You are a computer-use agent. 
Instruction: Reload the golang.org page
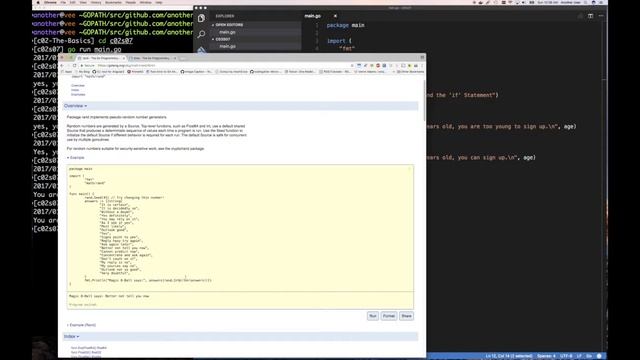(x=74, y=65)
